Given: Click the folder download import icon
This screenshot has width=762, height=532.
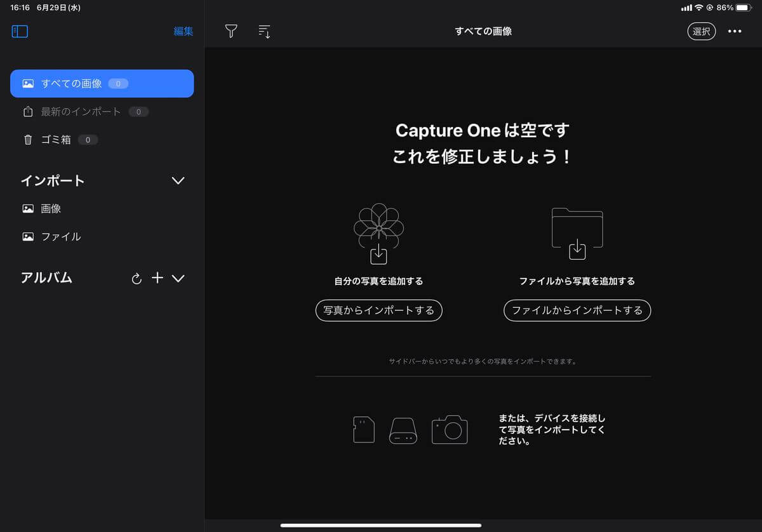Looking at the screenshot, I should click(577, 234).
